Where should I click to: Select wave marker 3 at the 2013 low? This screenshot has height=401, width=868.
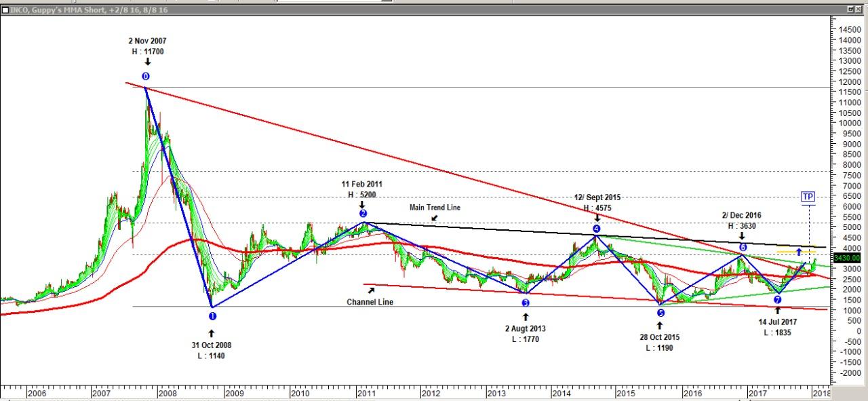(x=526, y=303)
